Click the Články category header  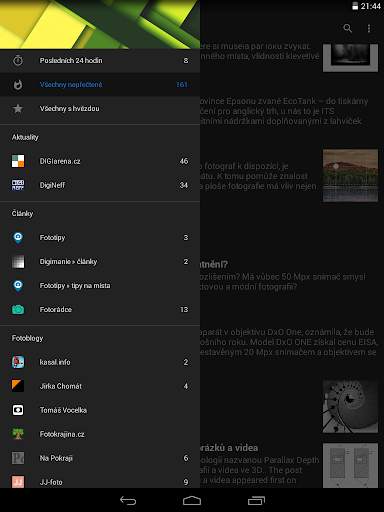point(22,213)
